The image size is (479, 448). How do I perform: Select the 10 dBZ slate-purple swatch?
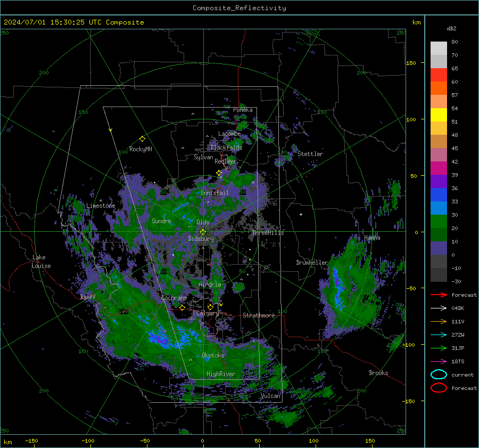click(439, 248)
